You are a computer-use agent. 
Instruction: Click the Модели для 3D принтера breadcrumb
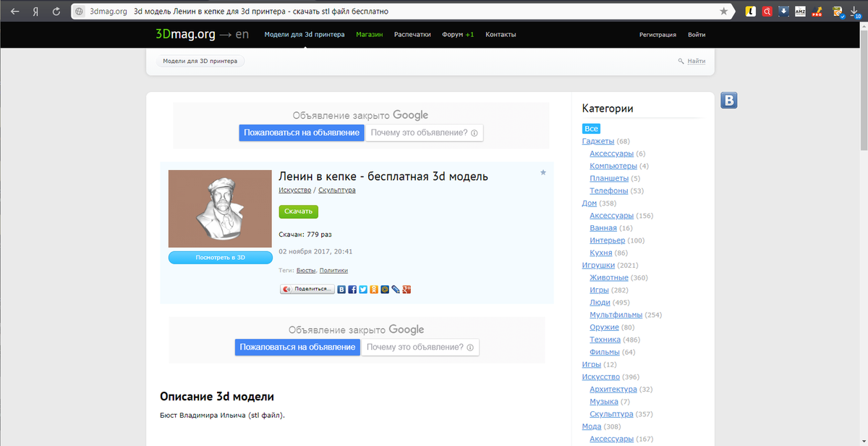200,62
